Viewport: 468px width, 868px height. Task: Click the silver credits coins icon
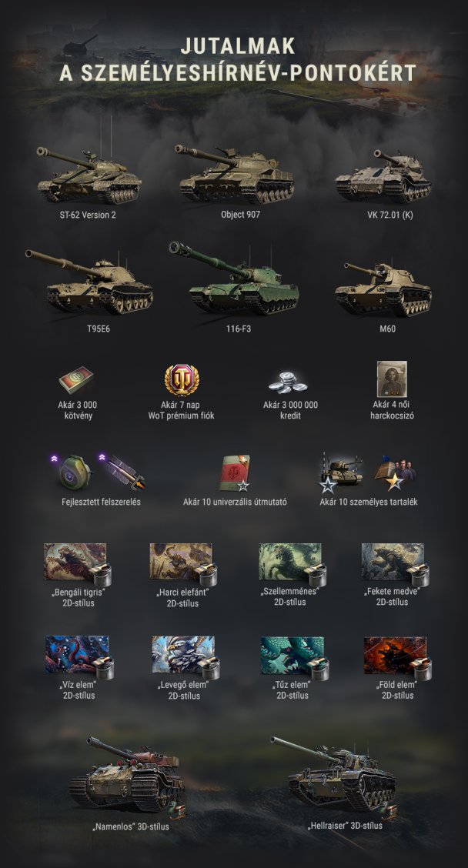pos(288,382)
